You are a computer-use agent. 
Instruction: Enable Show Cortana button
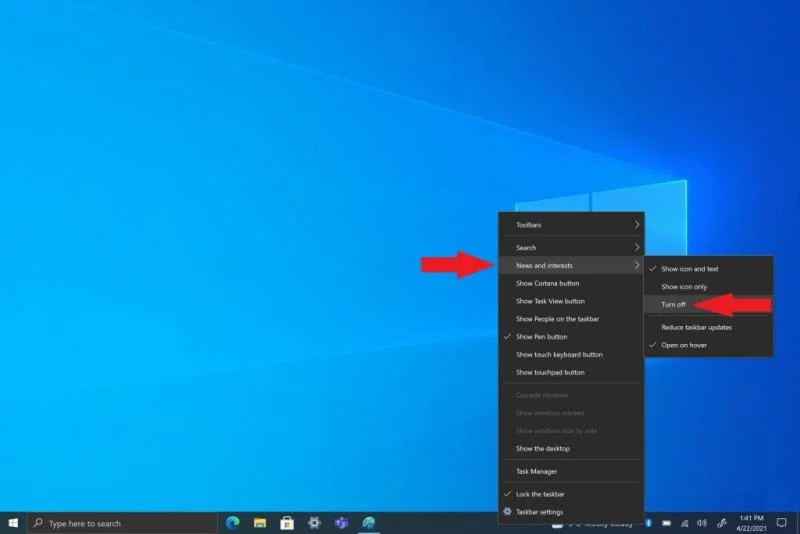tap(571, 283)
